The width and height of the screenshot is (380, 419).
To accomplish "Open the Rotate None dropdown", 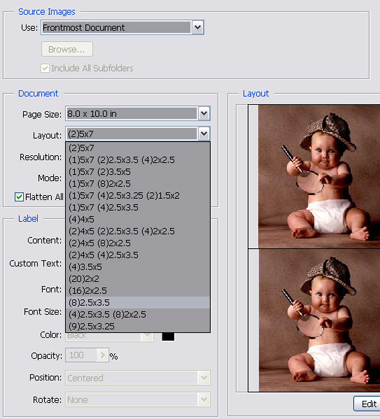I will pos(138,399).
